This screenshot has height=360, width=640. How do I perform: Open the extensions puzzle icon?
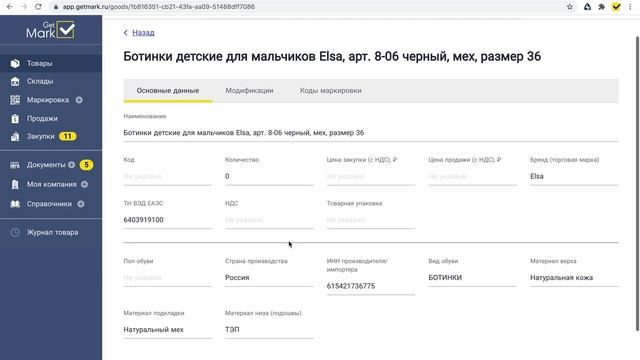[x=602, y=7]
